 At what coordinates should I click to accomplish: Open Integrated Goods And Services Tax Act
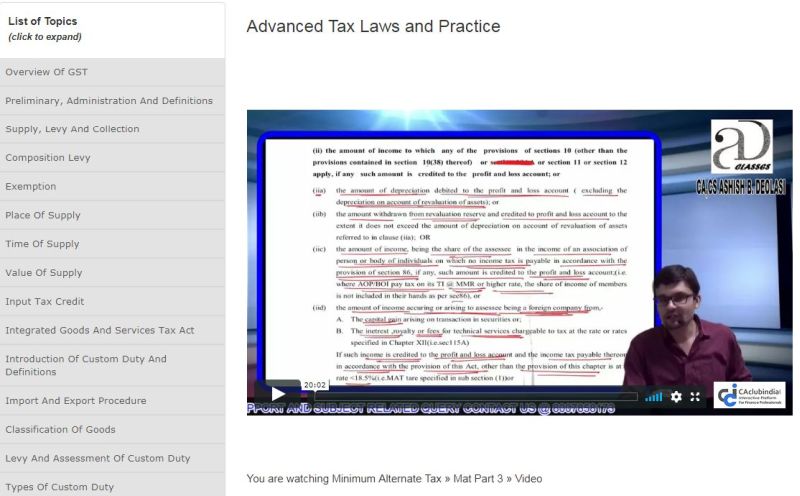[x=100, y=330]
